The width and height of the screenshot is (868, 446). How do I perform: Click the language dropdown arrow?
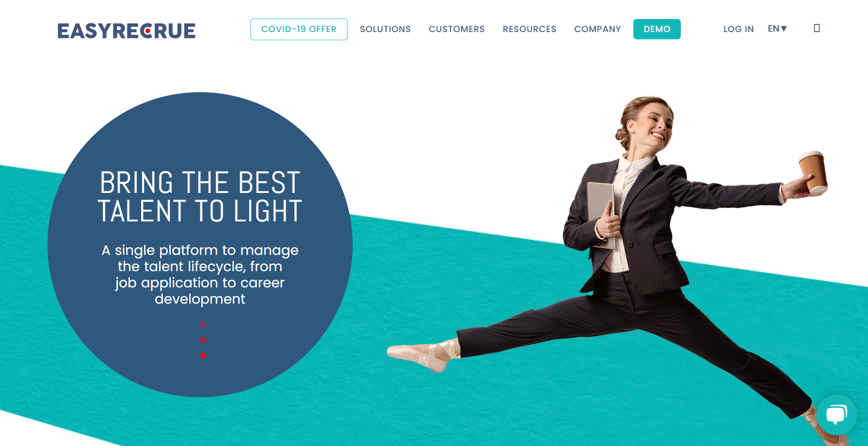[784, 29]
